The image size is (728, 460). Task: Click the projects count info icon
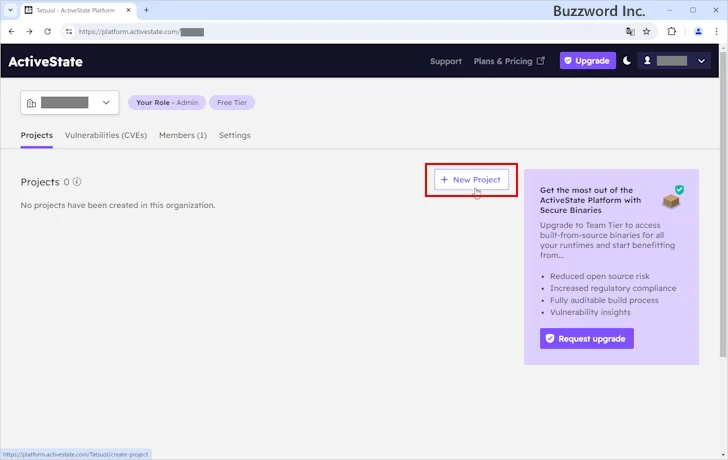(77, 181)
